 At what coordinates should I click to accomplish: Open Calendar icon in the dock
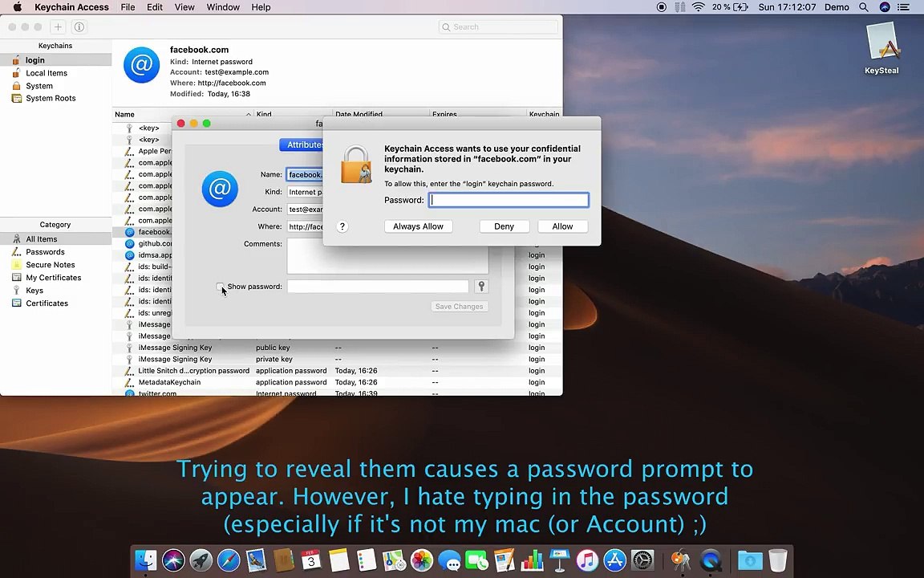[311, 560]
